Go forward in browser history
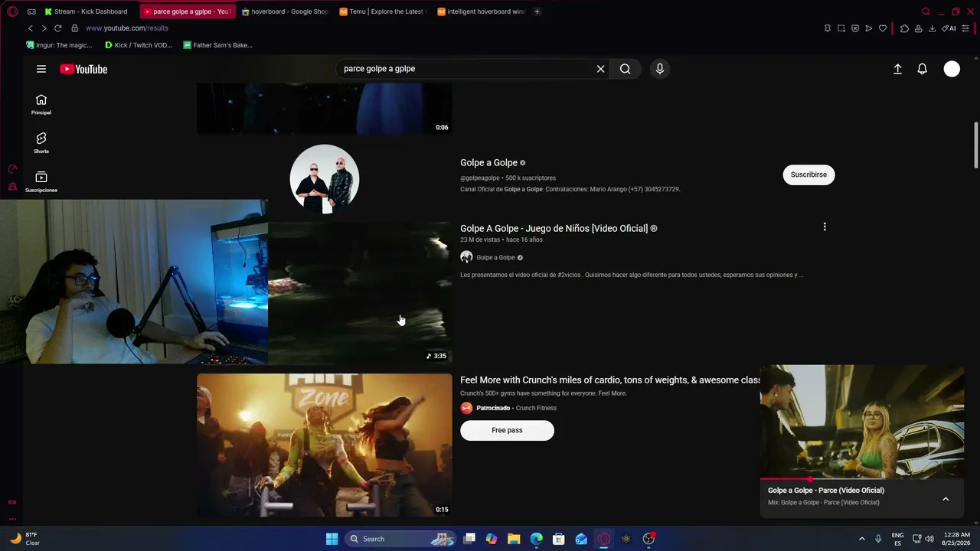The height and width of the screenshot is (551, 980). pyautogui.click(x=44, y=28)
